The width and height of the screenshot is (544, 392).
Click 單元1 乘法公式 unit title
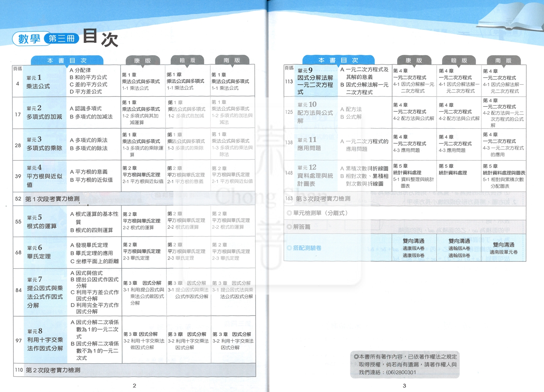point(38,82)
